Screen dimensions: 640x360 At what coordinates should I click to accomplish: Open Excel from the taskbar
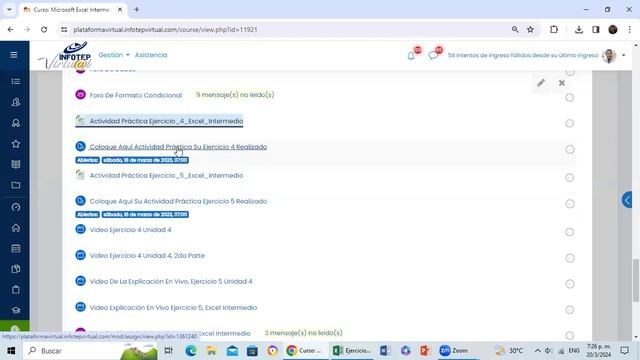352,351
